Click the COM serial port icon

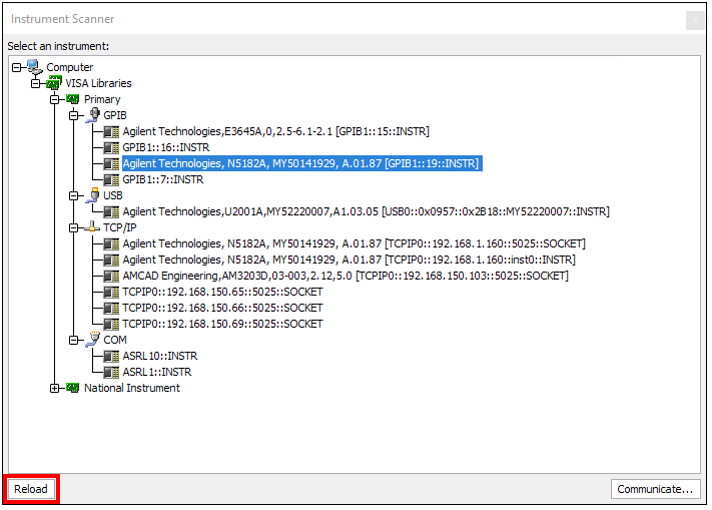tap(93, 339)
